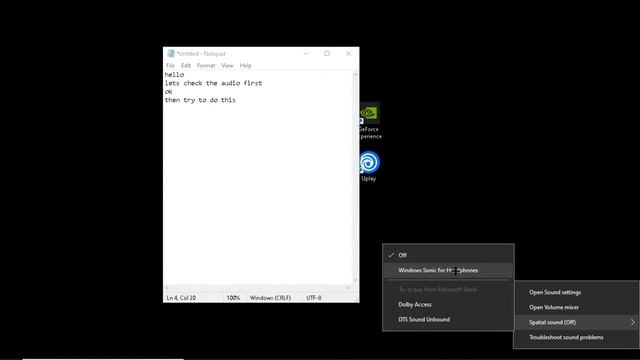Click the UTF-8 encoding status entry
Image resolution: width=640 pixels, height=360 pixels.
pyautogui.click(x=314, y=298)
